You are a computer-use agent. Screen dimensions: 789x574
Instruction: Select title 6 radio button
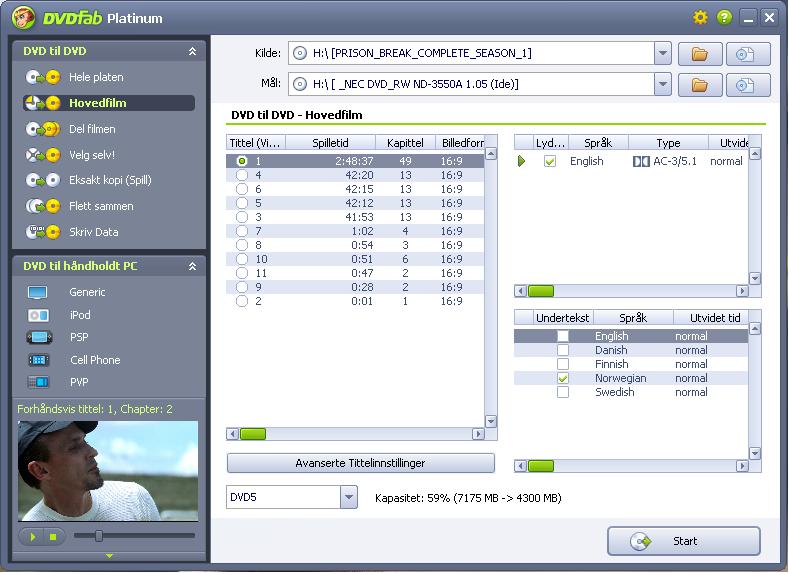pyautogui.click(x=242, y=189)
